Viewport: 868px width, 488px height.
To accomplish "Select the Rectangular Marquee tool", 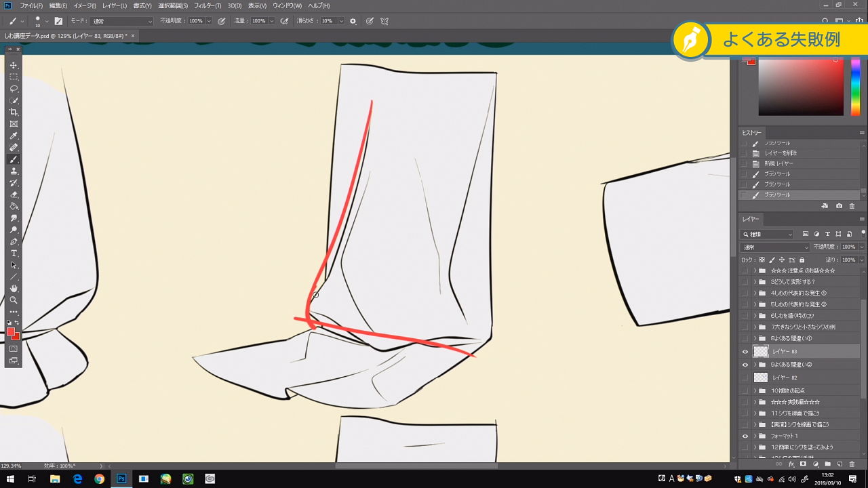I will tap(14, 77).
